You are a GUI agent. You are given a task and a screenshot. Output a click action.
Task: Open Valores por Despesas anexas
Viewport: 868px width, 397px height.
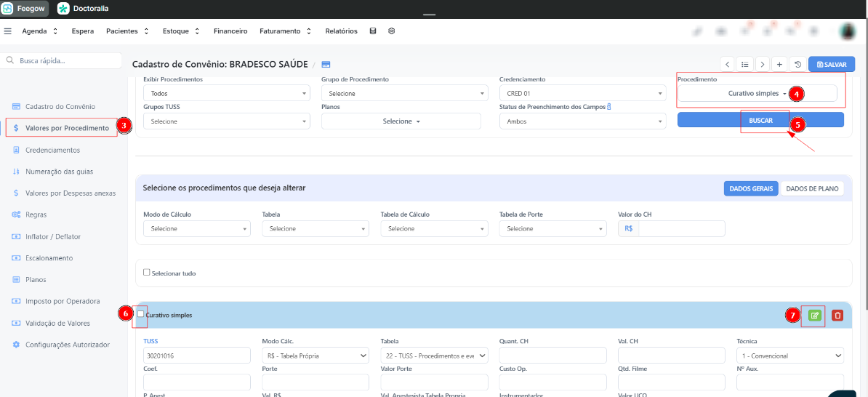71,193
